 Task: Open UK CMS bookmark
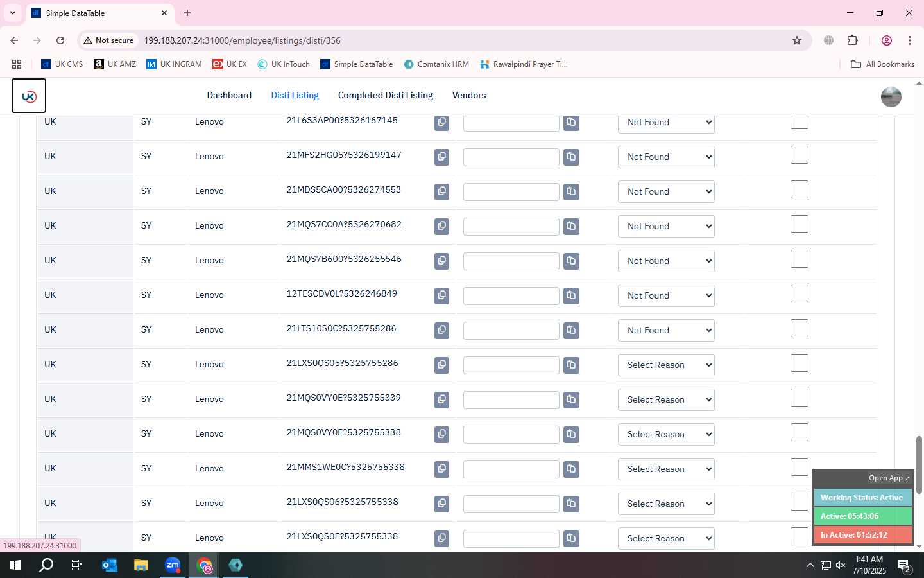click(x=62, y=64)
